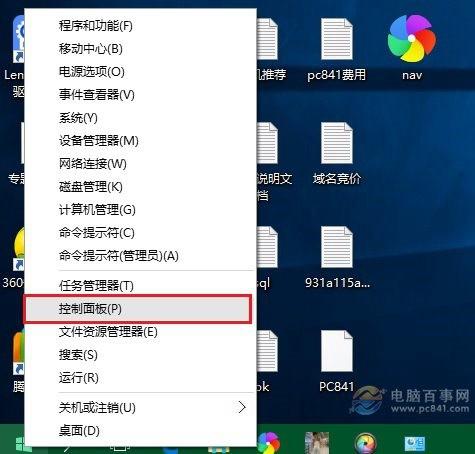Choose 桌面(D) to show desktop

point(140,430)
